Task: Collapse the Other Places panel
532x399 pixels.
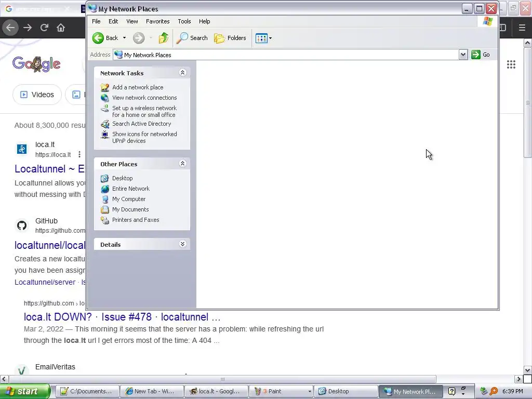Action: (182, 164)
